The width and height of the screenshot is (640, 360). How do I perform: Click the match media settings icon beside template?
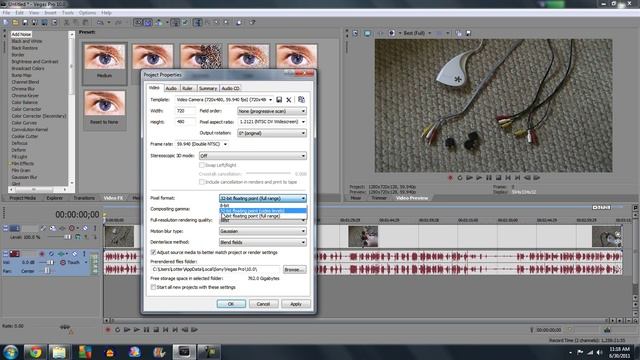[301, 100]
